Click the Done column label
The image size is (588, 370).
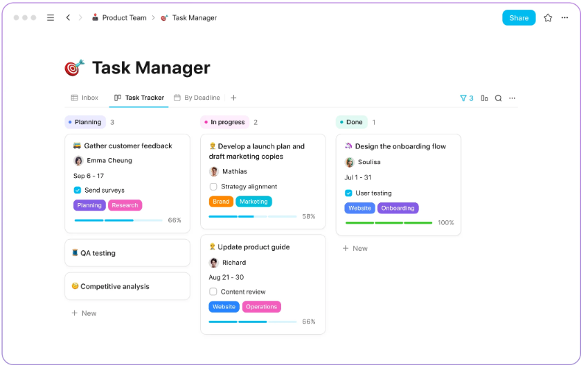pyautogui.click(x=352, y=122)
